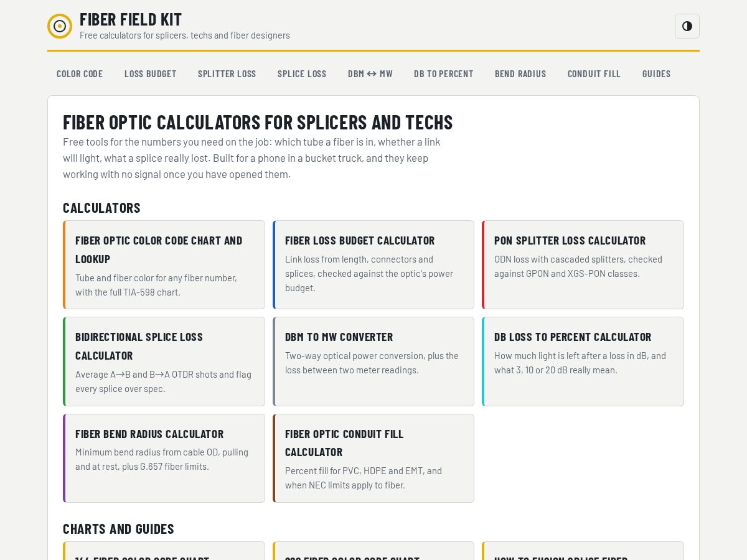747x560 pixels.
Task: Open Fiber Optic Color Code Chart card
Action: (x=164, y=265)
